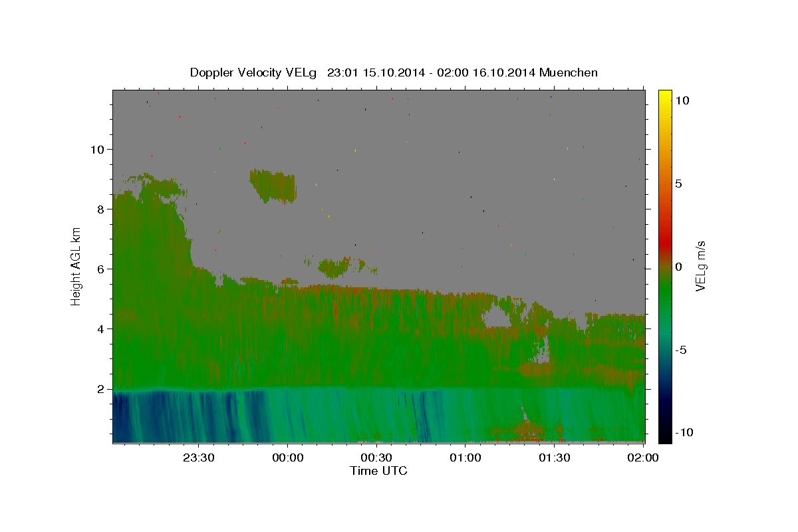The image size is (798, 532).
Task: Click the colorbar value label 10
Action: (x=682, y=100)
